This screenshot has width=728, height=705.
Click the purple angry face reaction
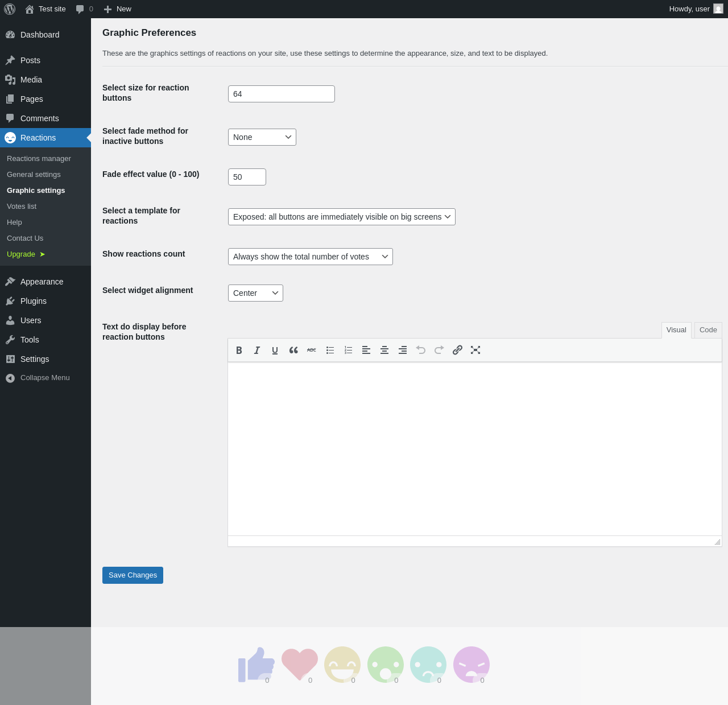tap(471, 665)
